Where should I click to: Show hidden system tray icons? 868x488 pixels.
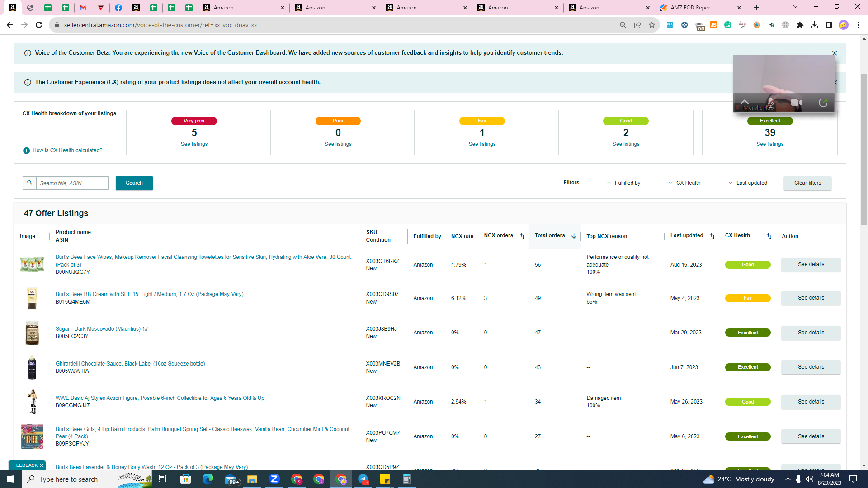[x=788, y=479]
